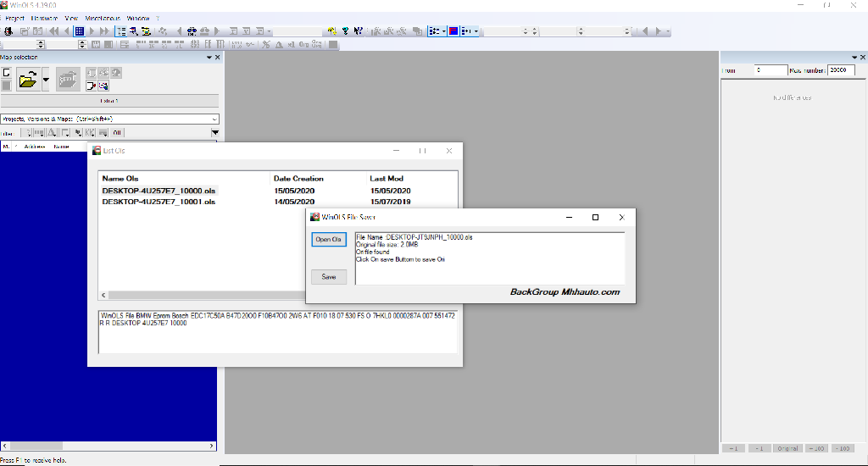Image resolution: width=868 pixels, height=466 pixels.
Task: Click the first toolbar icon with red car
Action: click(x=8, y=31)
